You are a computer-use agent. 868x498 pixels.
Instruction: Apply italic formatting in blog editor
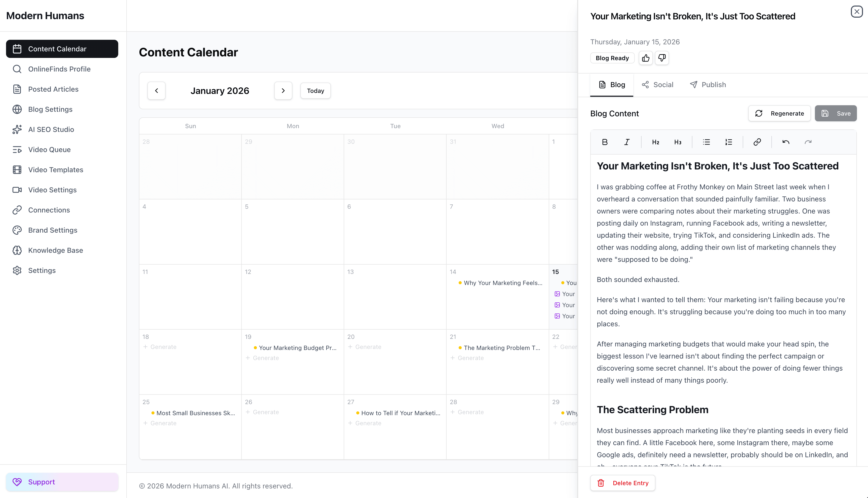627,142
